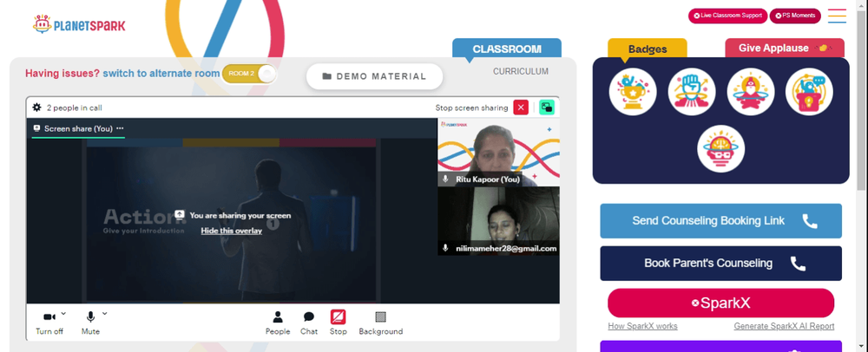Click microphone icon on nilimameher28 tile
The height and width of the screenshot is (352, 868).
445,248
